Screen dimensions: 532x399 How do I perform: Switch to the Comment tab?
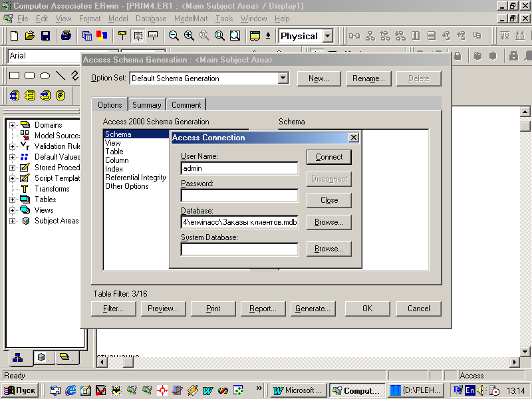coord(186,105)
